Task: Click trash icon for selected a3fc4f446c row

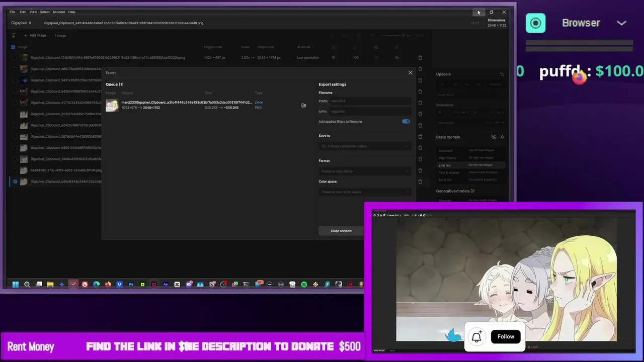Action: click(420, 182)
